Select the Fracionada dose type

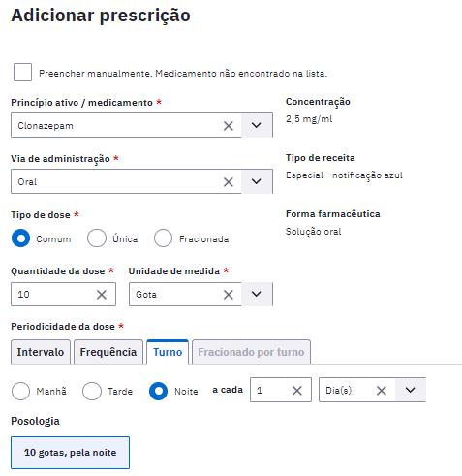pyautogui.click(x=163, y=238)
